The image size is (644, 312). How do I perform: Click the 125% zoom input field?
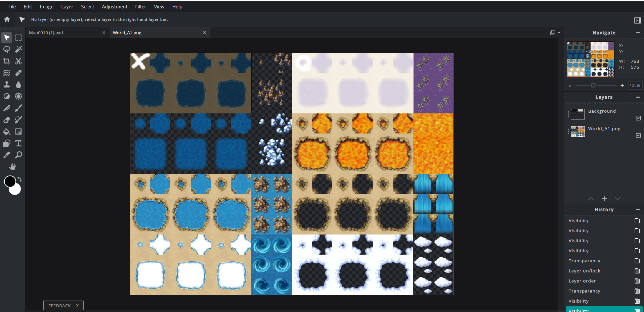pos(635,86)
